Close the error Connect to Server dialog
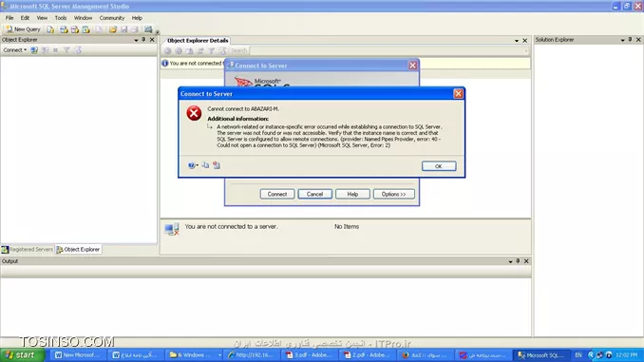The width and height of the screenshot is (644, 362). [x=459, y=94]
